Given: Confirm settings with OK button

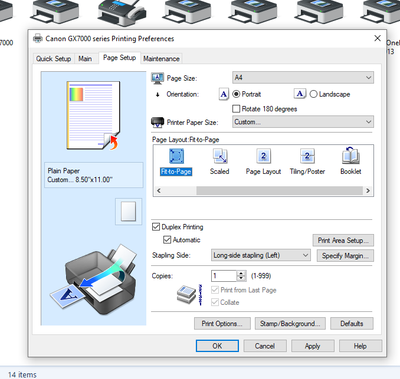Looking at the screenshot, I should pyautogui.click(x=217, y=346).
